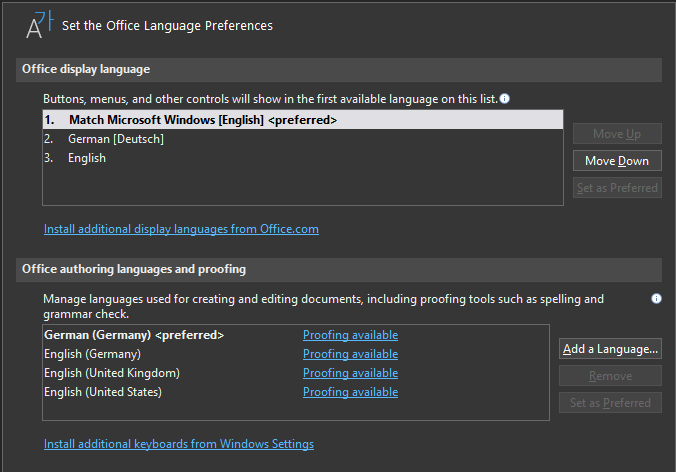Click the Move Up button
This screenshot has height=472, width=676.
616,134
